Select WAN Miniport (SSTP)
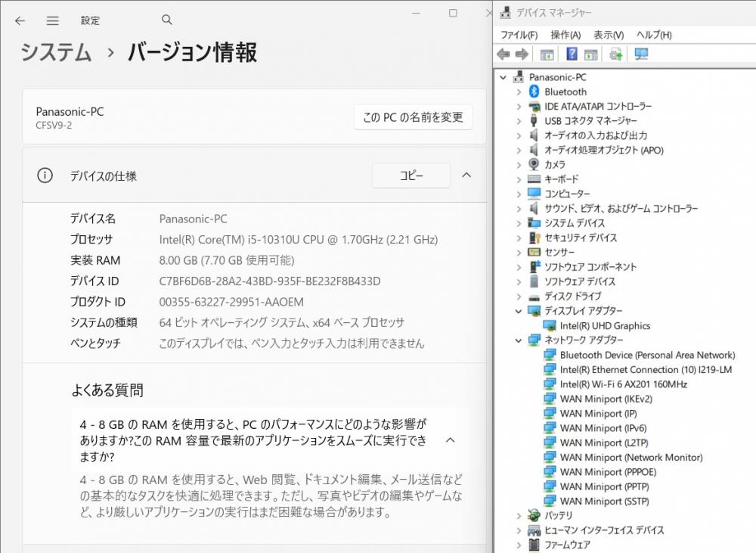This screenshot has height=553, width=756. point(605,502)
